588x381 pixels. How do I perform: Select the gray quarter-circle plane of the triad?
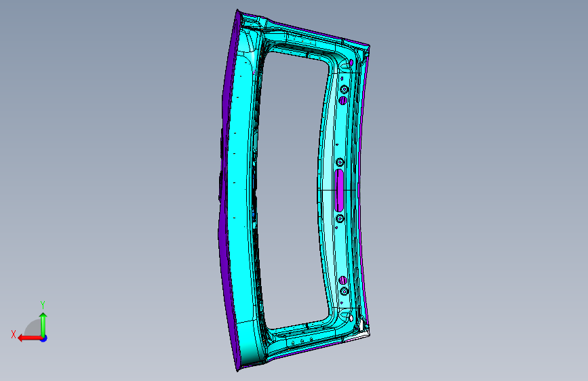[x=33, y=327]
